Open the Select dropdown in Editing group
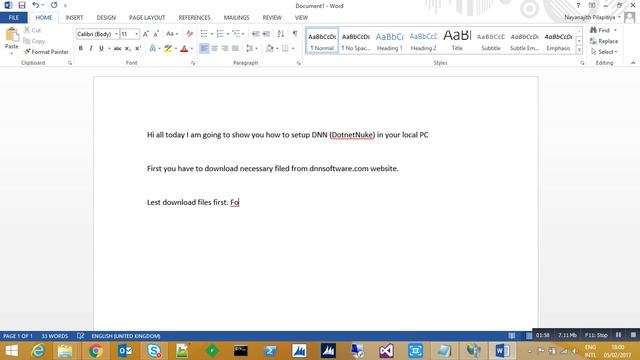 [604, 52]
